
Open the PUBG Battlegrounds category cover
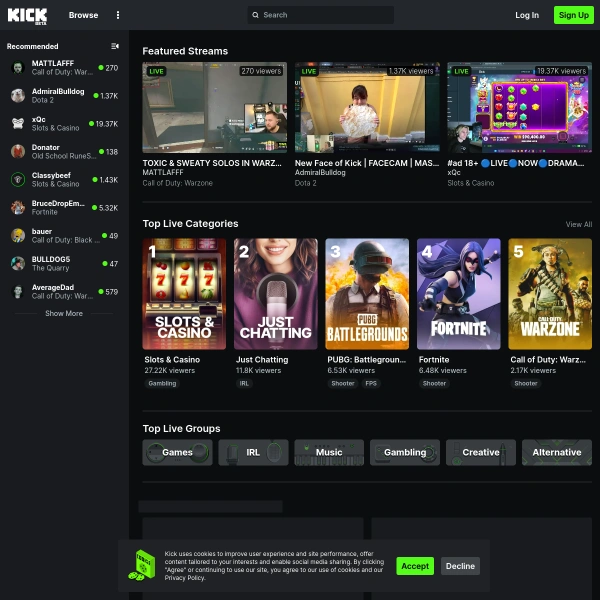[x=367, y=294]
